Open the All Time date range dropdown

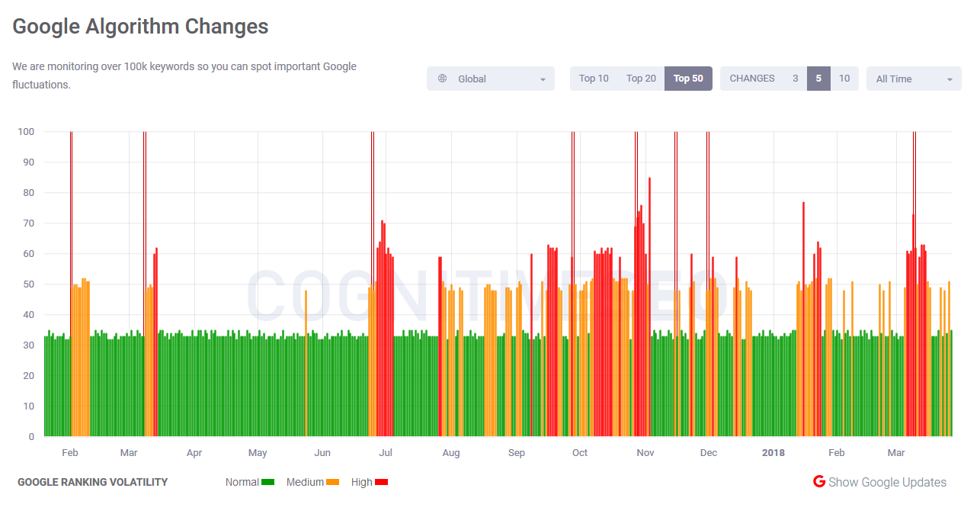pyautogui.click(x=913, y=78)
